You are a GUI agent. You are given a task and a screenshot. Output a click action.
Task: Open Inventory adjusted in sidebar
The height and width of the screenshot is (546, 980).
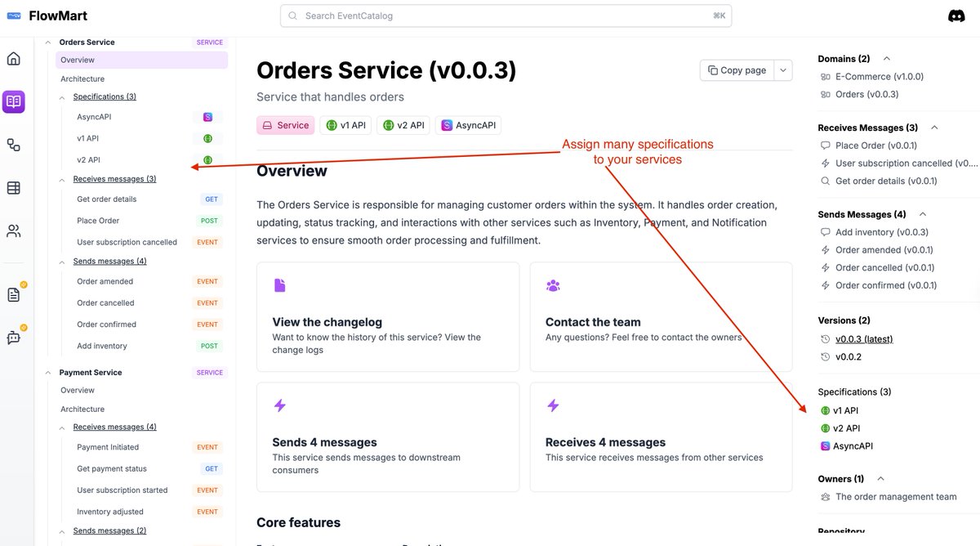click(x=111, y=512)
